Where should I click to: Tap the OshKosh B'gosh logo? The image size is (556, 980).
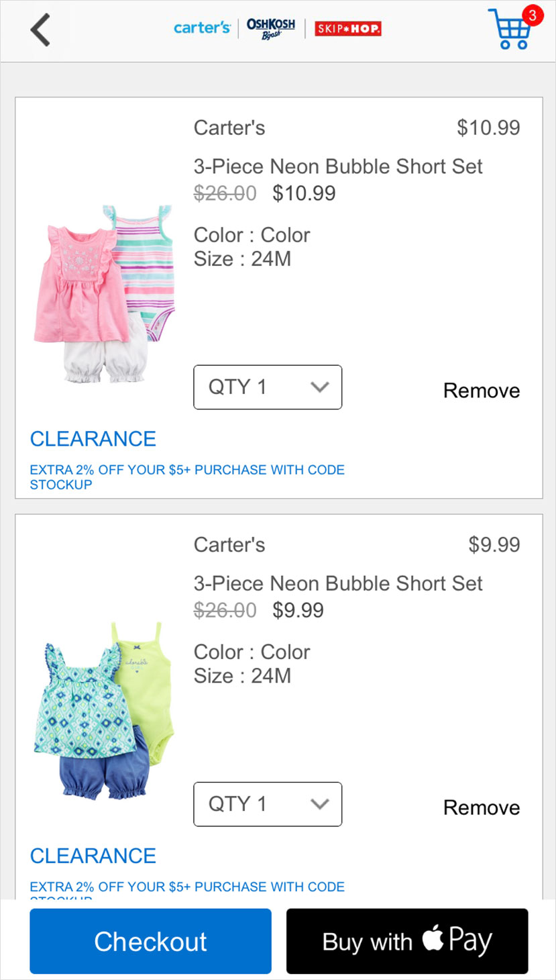click(270, 28)
